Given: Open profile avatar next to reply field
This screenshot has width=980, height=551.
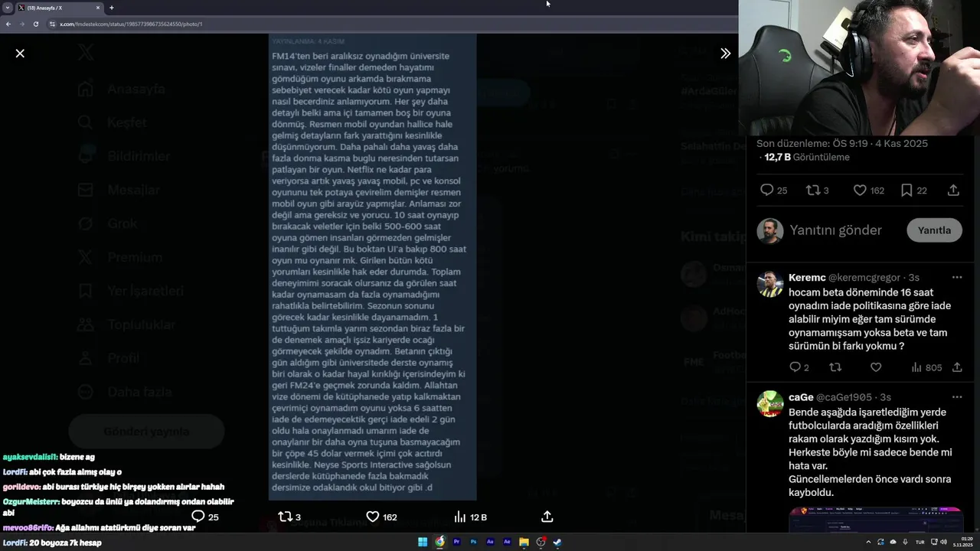Looking at the screenshot, I should click(770, 230).
